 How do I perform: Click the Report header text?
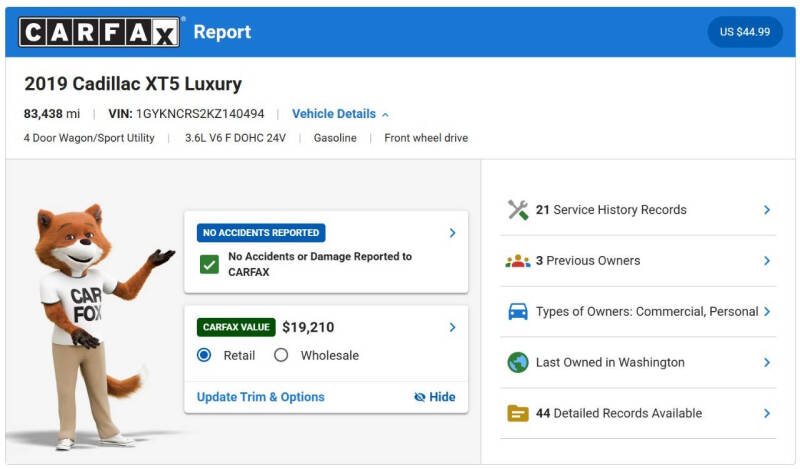222,32
